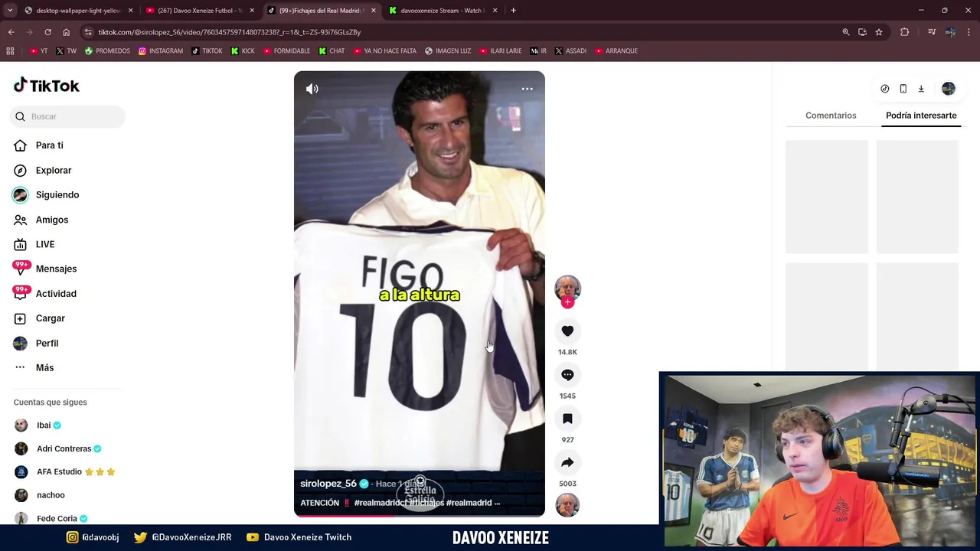Open ILARI LARIE bookmark
Viewport: 980px width, 551px height.
[500, 51]
